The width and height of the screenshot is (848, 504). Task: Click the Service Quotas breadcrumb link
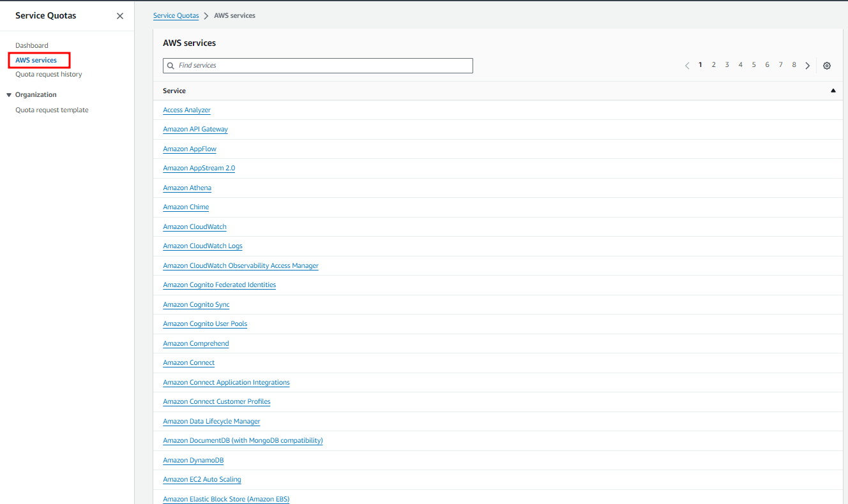tap(176, 15)
